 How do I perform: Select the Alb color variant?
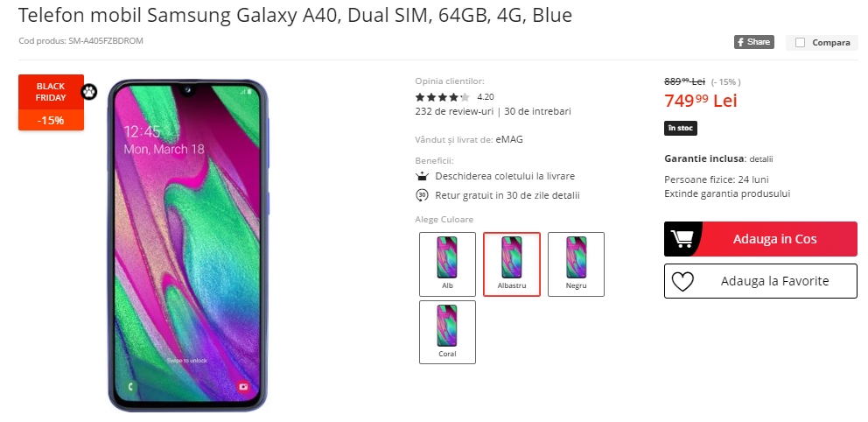coord(447,264)
